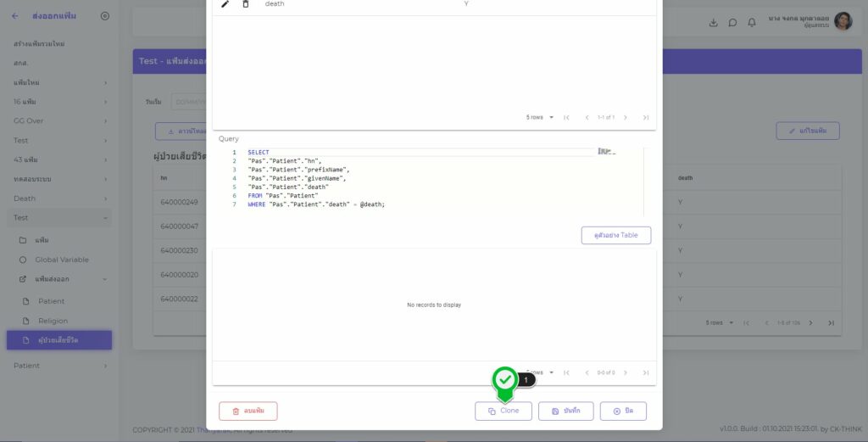Click the user profile avatar

843,21
